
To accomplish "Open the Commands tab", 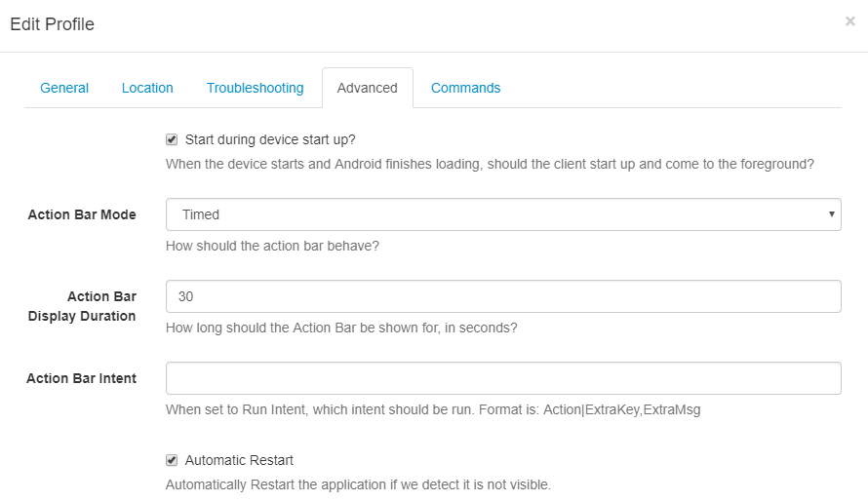I will 465,88.
